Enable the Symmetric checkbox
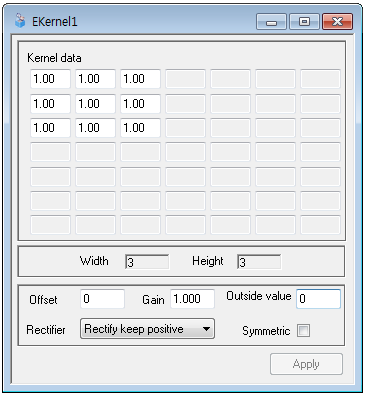Image resolution: width=365 pixels, height=395 pixels. (303, 331)
